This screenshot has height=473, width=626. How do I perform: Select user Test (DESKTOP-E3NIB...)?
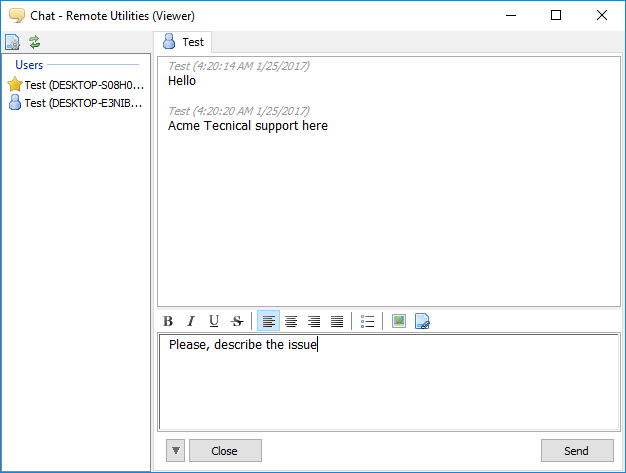coord(76,103)
